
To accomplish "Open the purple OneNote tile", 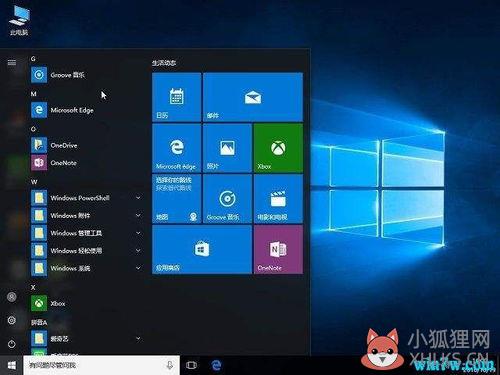I will 278,250.
